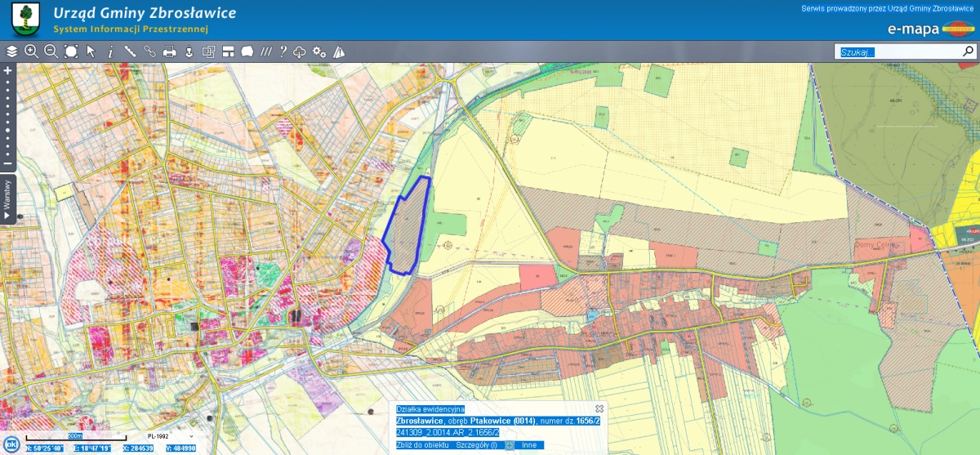Click Zbliż do obiektu link
This screenshot has width=980, height=455.
422,445
